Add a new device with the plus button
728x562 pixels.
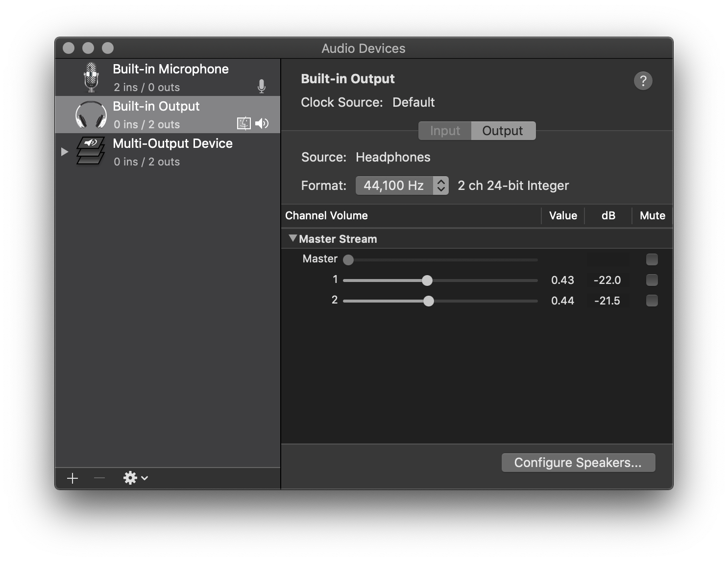[73, 478]
